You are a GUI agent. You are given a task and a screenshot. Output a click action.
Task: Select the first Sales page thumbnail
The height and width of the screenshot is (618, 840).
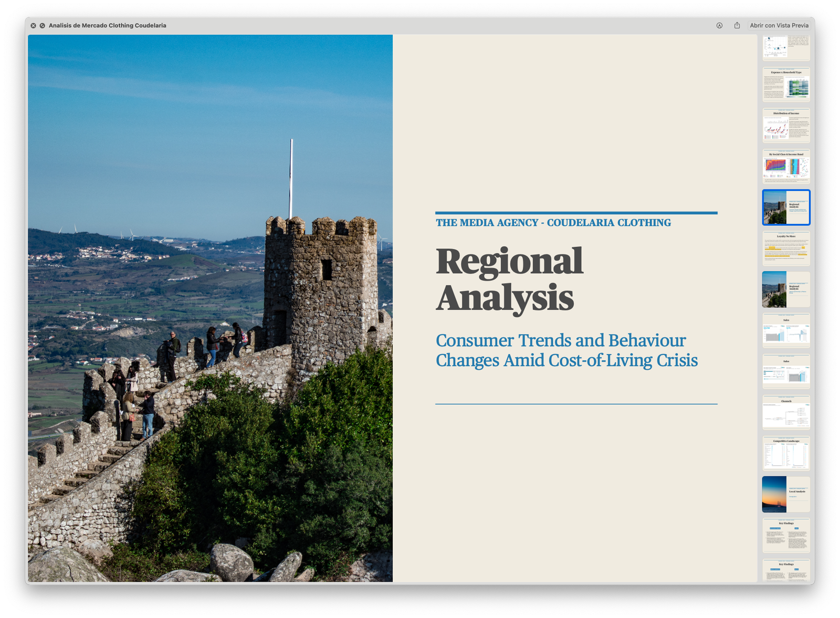click(x=786, y=330)
